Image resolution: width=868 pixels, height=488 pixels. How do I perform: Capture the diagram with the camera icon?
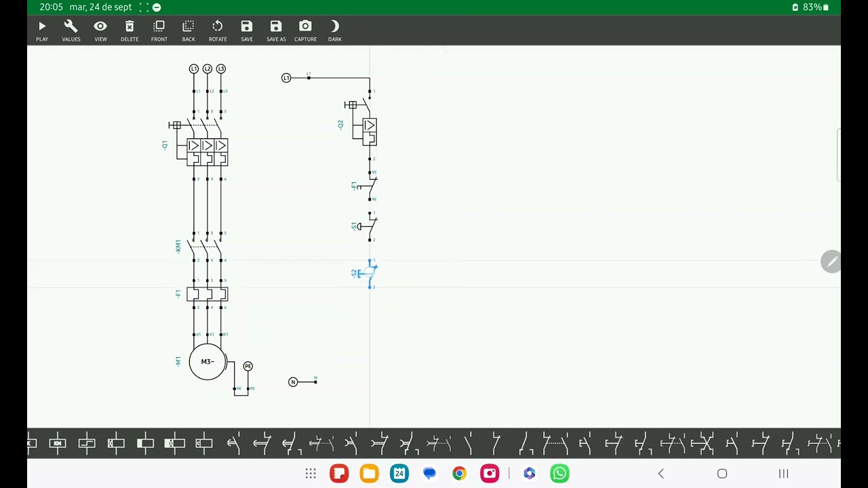[x=305, y=30]
